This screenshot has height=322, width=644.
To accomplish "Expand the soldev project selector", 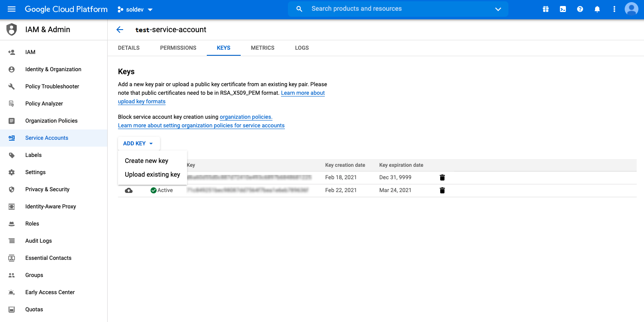I will (x=135, y=9).
